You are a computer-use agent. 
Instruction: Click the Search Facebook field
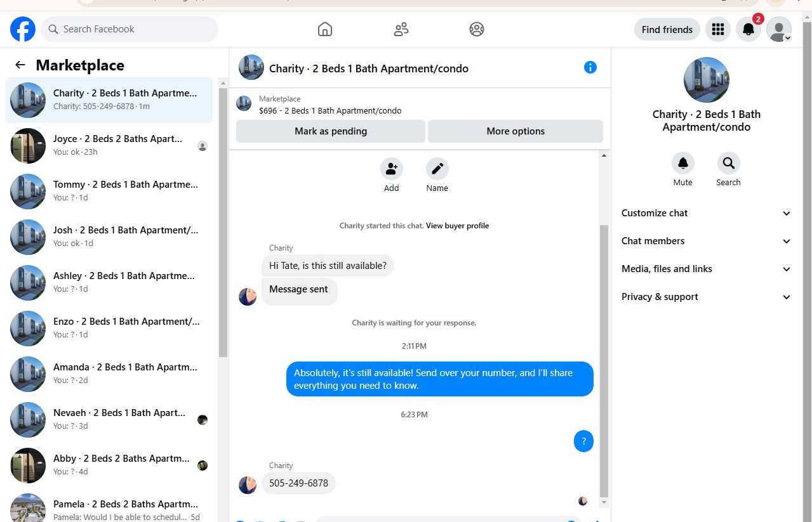[x=130, y=29]
